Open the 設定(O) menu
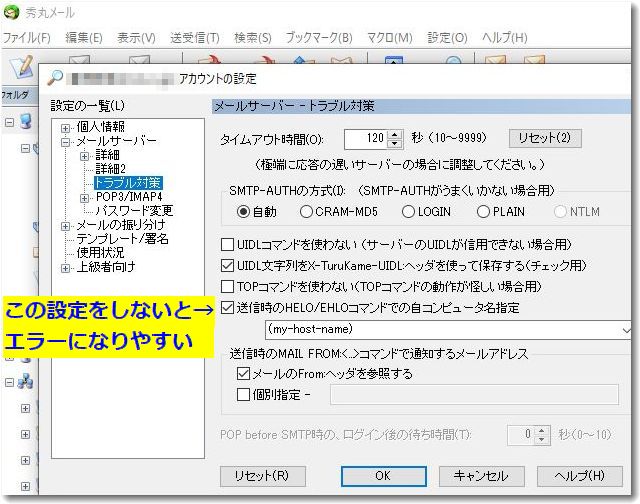 (x=447, y=38)
